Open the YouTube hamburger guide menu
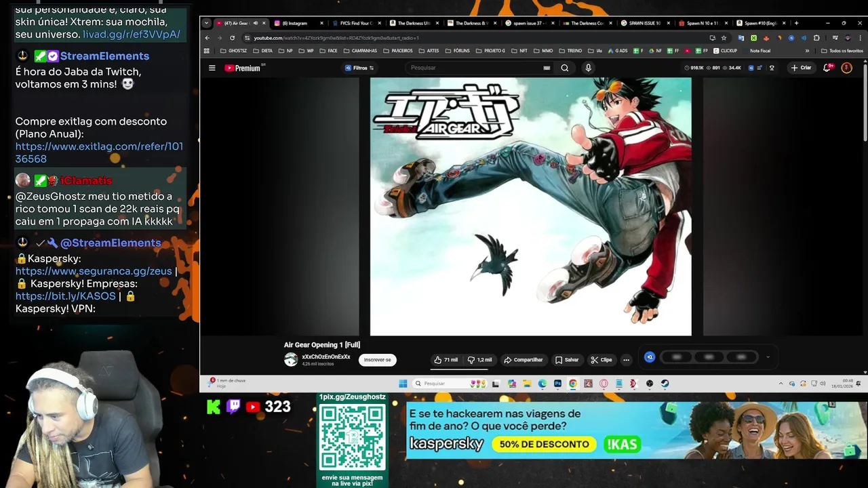868x488 pixels. point(212,68)
